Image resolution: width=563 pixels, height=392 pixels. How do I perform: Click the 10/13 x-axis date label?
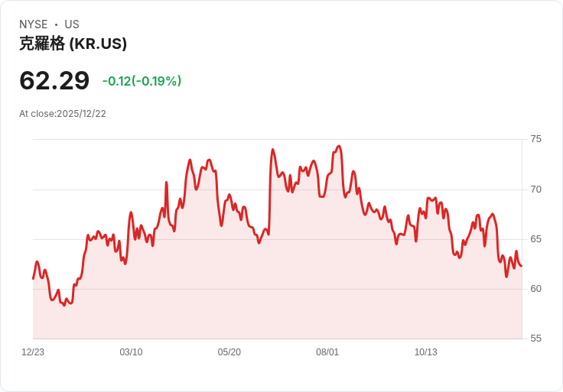tap(426, 352)
